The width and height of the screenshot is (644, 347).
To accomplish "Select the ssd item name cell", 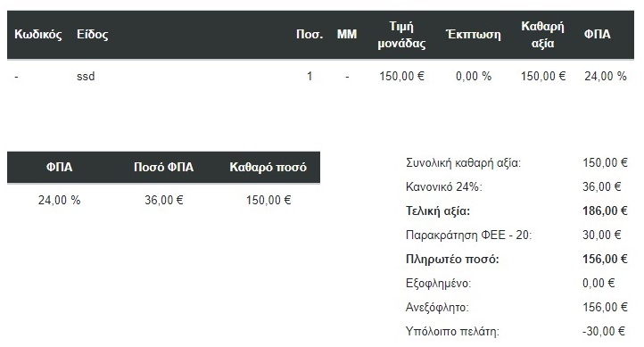I will pyautogui.click(x=86, y=76).
